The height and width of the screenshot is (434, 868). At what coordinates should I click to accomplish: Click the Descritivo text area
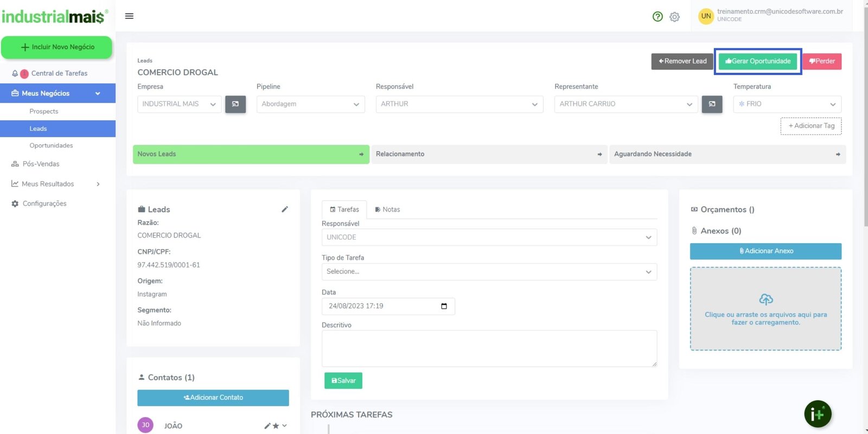coord(489,348)
